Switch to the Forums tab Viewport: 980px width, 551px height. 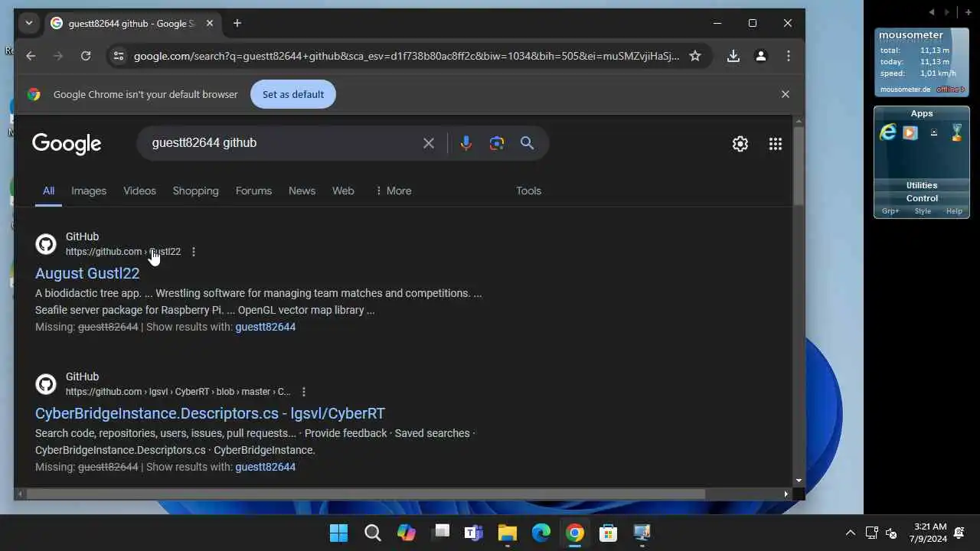pyautogui.click(x=253, y=191)
